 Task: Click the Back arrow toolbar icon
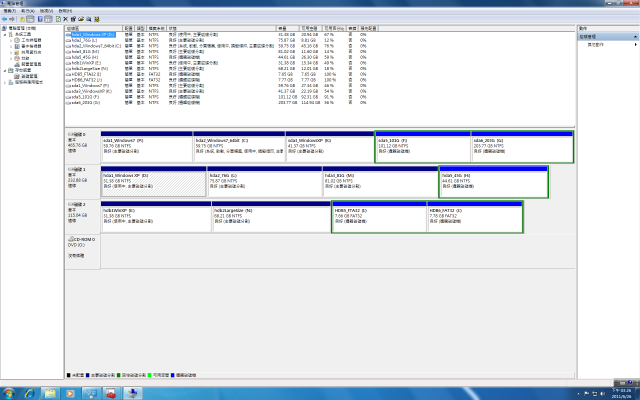coord(4,19)
